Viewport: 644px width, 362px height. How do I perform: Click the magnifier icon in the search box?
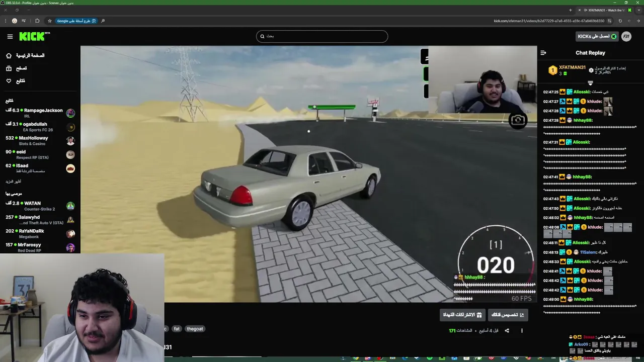tap(262, 36)
